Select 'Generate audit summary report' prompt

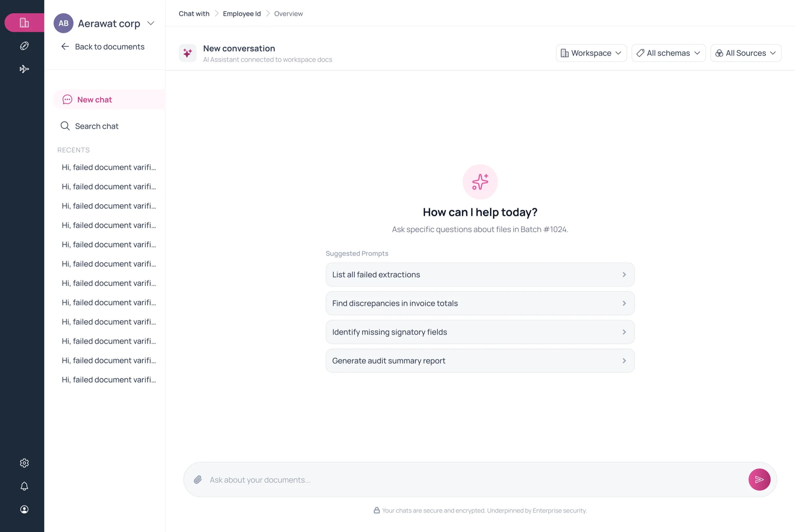480,360
